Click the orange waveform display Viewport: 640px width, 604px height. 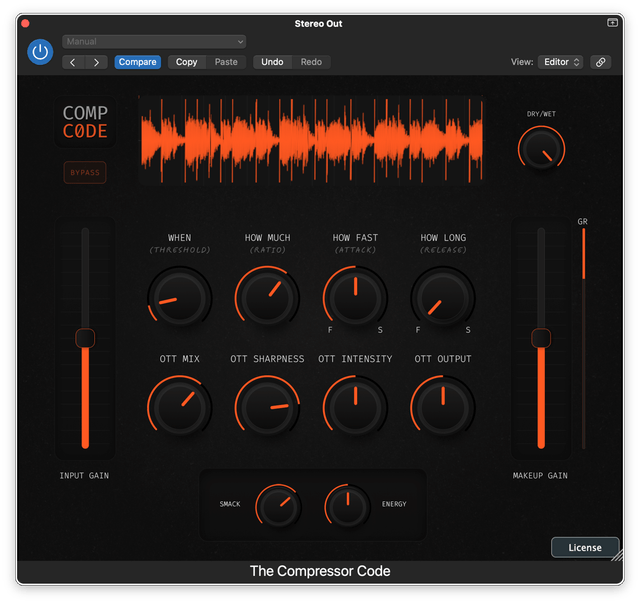point(311,140)
